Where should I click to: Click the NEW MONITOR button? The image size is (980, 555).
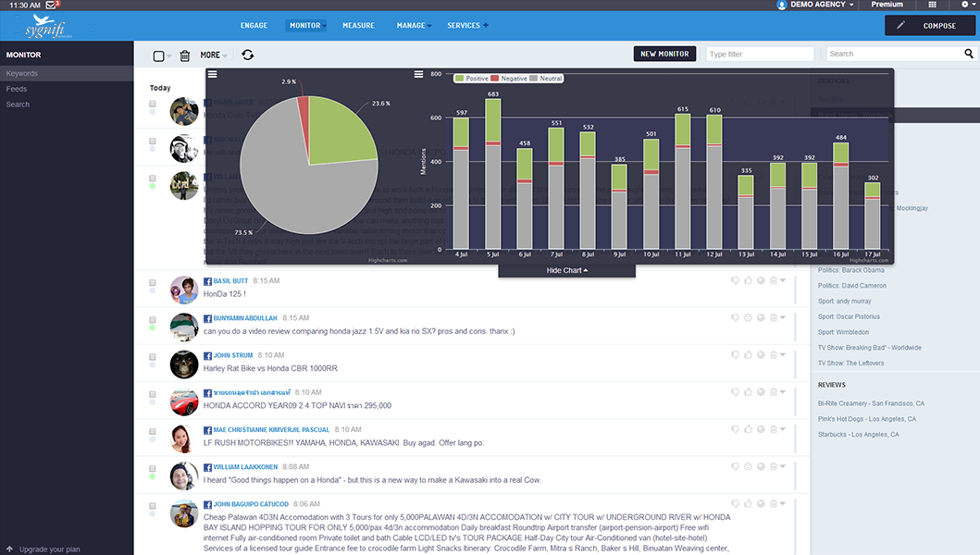coord(664,54)
